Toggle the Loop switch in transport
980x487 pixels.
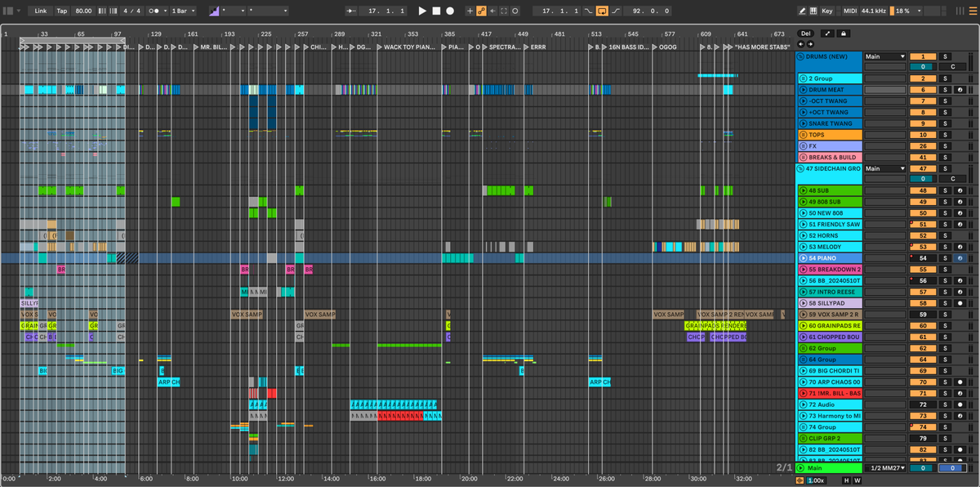602,11
